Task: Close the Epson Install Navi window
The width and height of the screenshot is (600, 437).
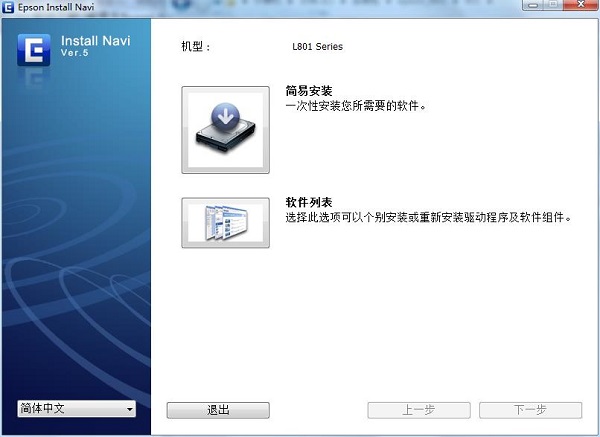Action: (581, 5)
